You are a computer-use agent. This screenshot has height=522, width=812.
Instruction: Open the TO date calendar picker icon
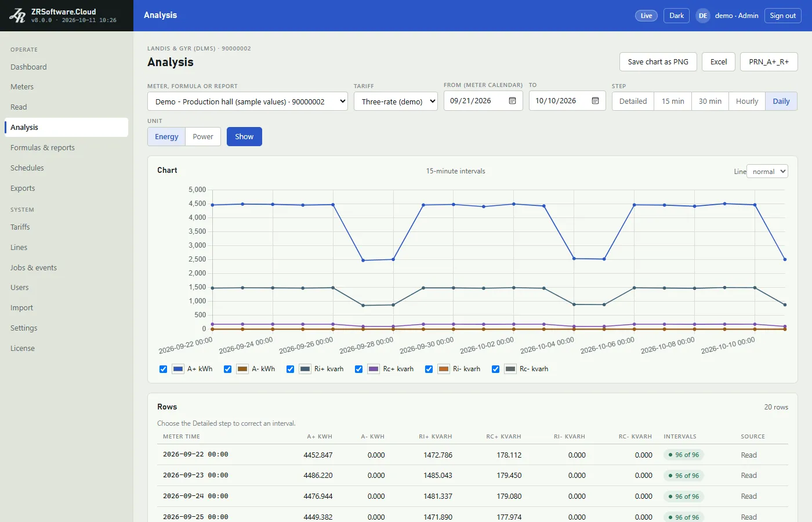pos(595,101)
